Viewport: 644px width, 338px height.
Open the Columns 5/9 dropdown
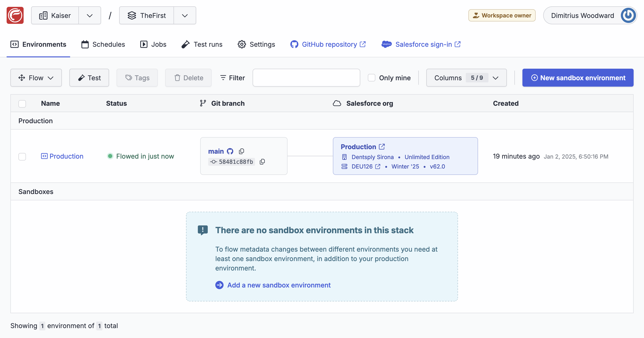(x=466, y=78)
